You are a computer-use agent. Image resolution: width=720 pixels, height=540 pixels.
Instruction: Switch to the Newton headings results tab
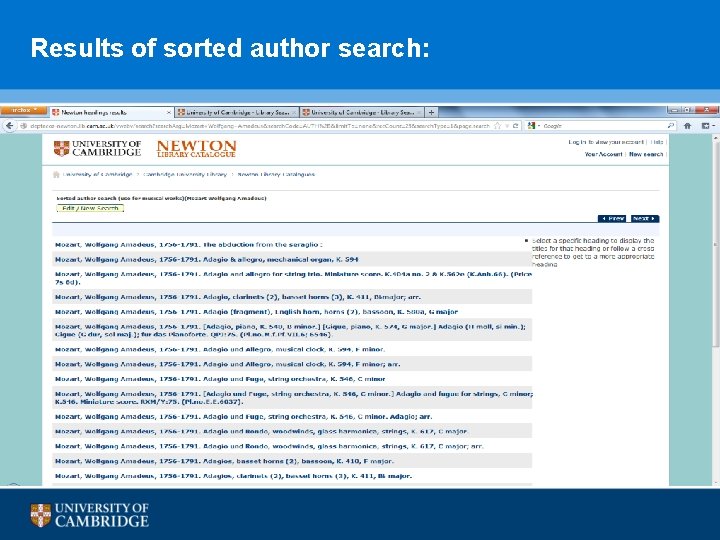click(110, 112)
